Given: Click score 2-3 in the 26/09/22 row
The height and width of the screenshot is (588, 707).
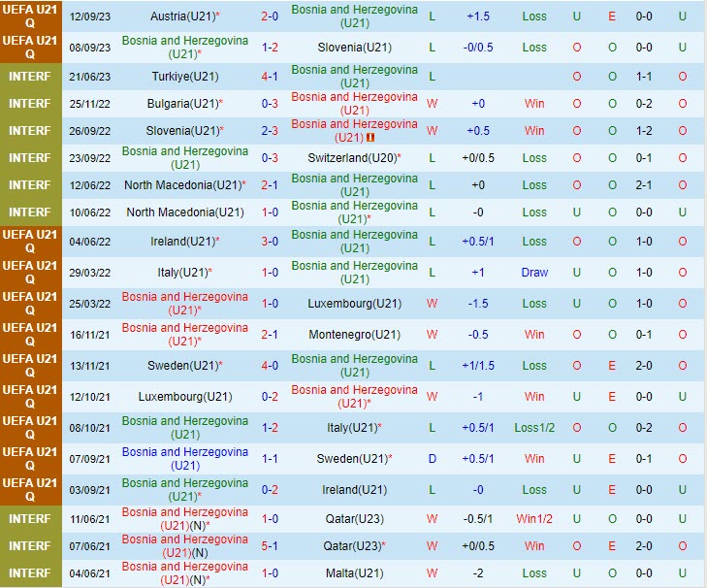Looking at the screenshot, I should click(270, 131).
